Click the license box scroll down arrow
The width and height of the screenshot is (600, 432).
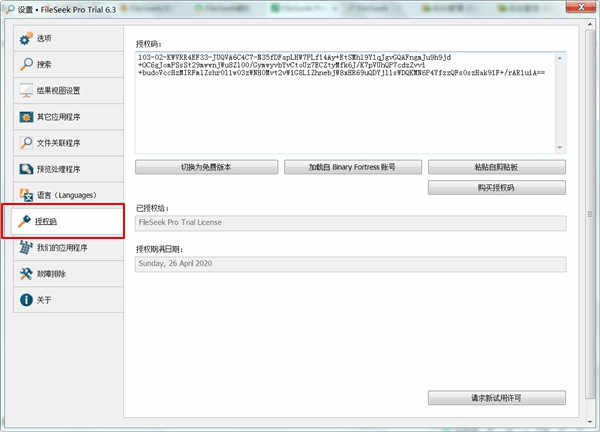pyautogui.click(x=560, y=147)
